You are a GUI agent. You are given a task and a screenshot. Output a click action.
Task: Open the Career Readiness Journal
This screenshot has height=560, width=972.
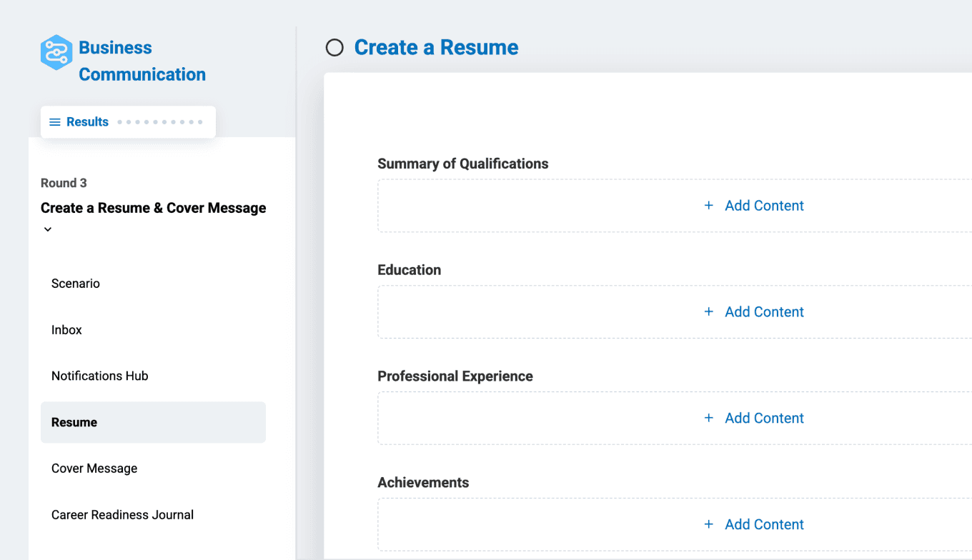(x=122, y=515)
